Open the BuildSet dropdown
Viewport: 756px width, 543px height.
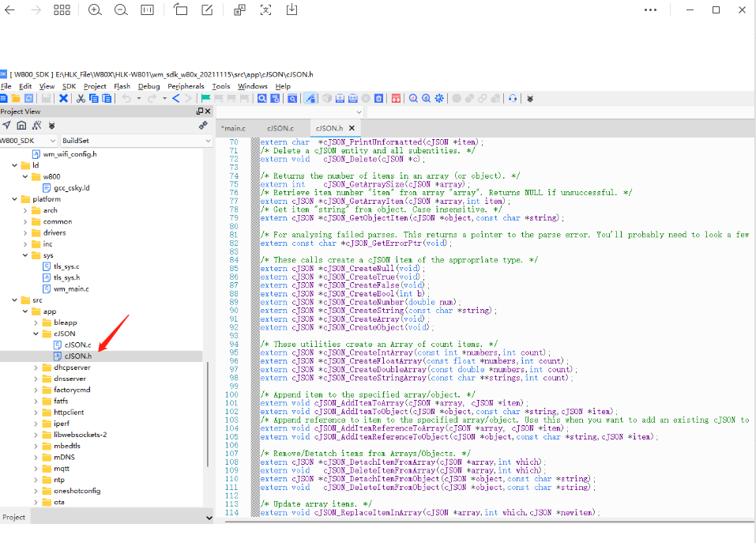(x=137, y=141)
